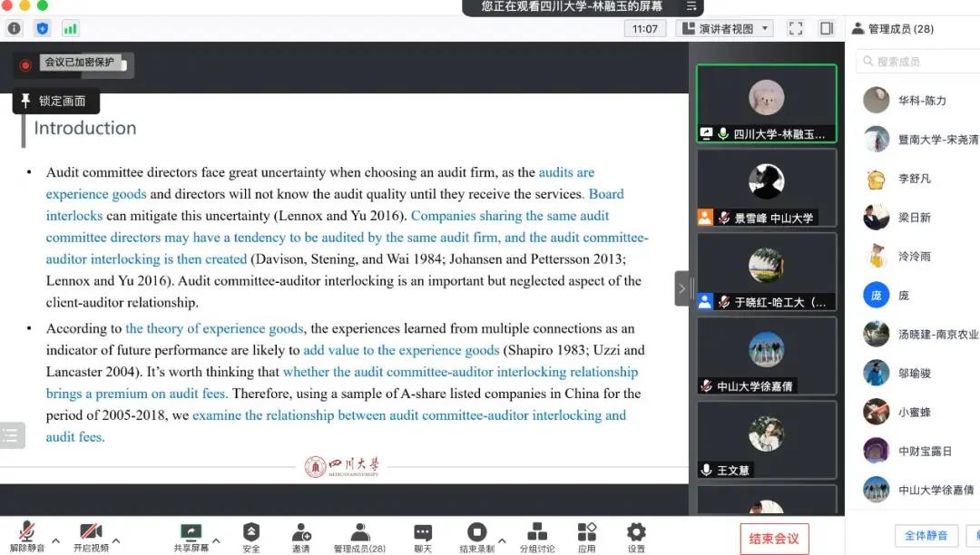Open the 聊天 chat panel

(x=423, y=537)
